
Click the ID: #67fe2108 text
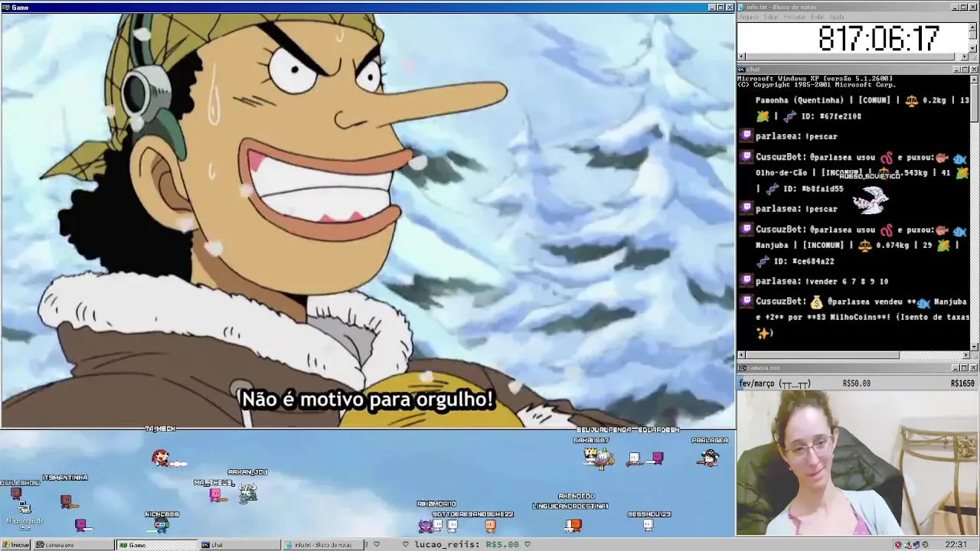831,116
